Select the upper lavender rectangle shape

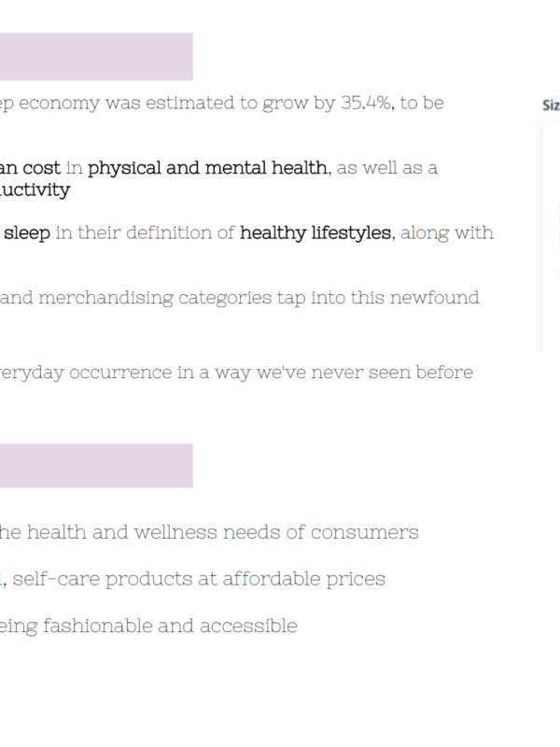pos(96,56)
